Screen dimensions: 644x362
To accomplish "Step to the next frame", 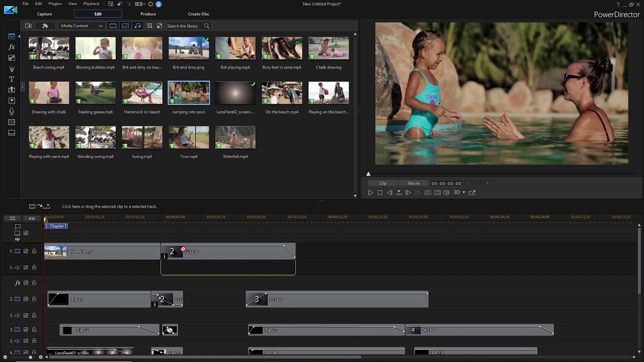I will pos(408,193).
